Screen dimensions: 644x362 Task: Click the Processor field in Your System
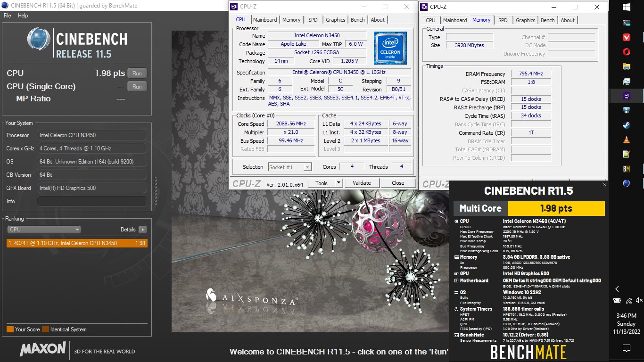[91, 135]
